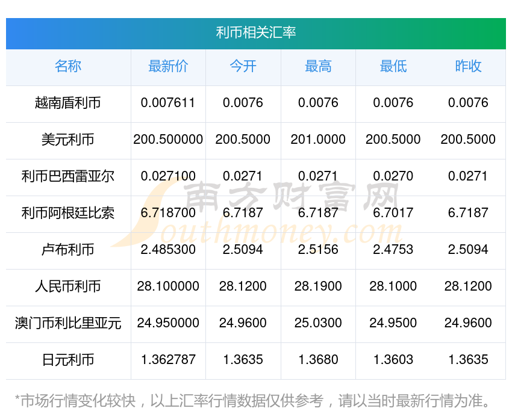This screenshot has width=512, height=420.
Task: Click latest price 0.027100
Action: point(168,176)
